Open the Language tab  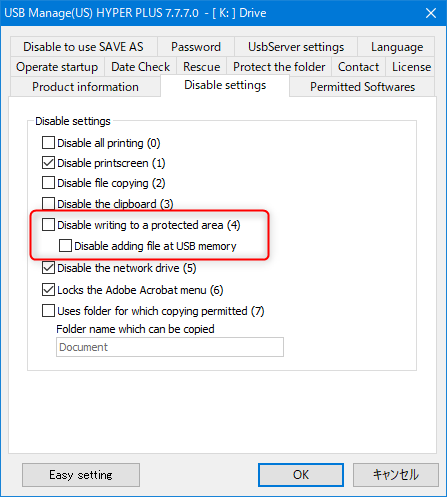point(397,47)
